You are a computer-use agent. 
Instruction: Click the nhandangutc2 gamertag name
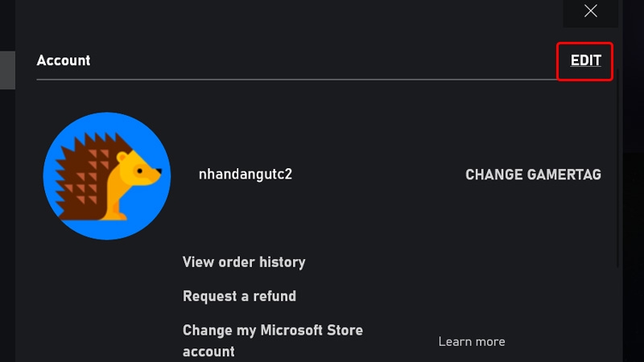pos(245,174)
